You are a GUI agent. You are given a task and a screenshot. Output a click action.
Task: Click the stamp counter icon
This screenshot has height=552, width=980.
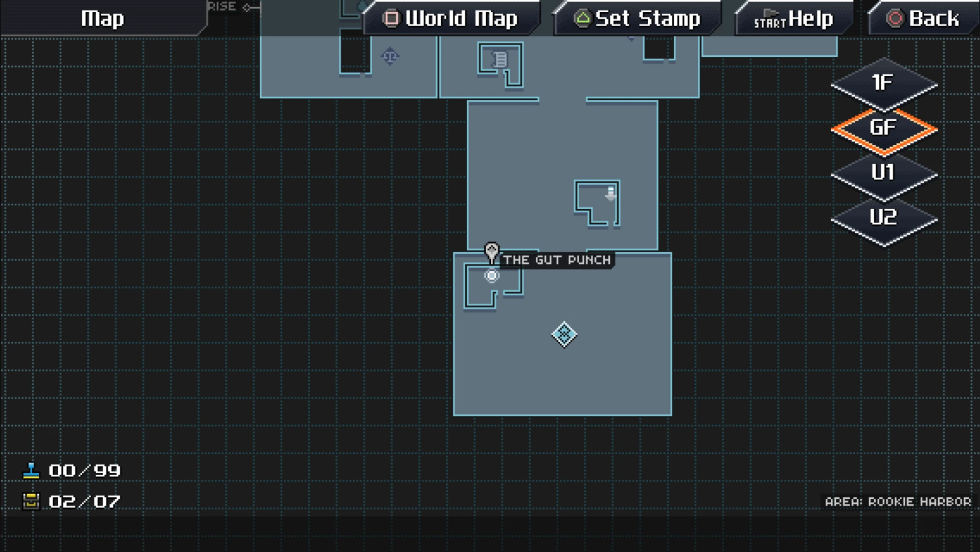click(31, 471)
